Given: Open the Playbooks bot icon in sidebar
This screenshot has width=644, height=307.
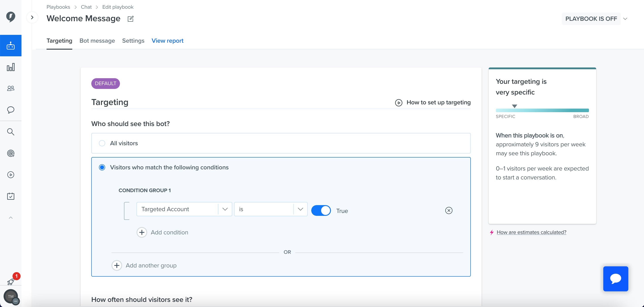Looking at the screenshot, I should click(x=11, y=46).
